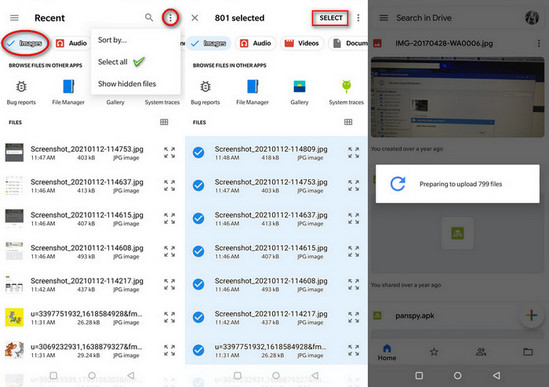Tap search icon in Recent panel
This screenshot has width=549, height=387.
[x=149, y=18]
